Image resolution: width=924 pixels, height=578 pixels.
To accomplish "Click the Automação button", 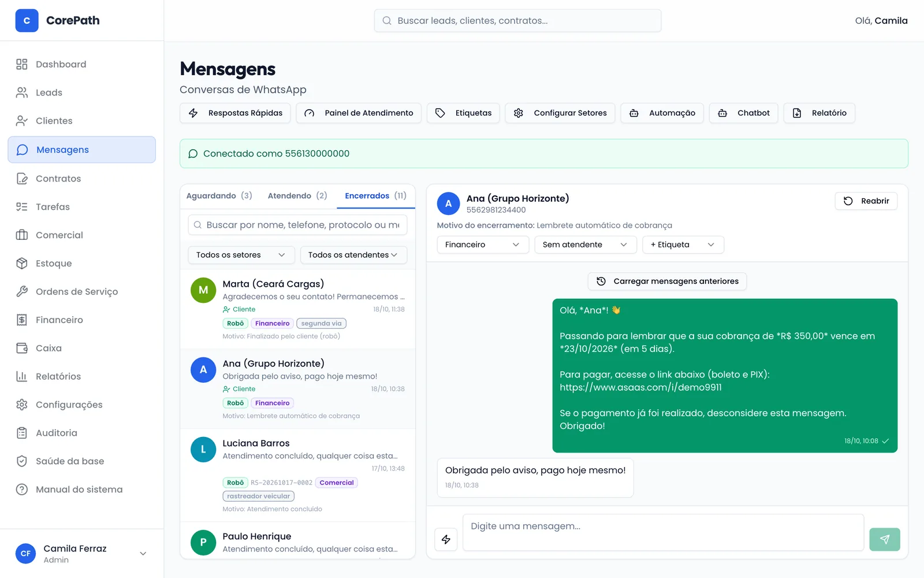I will point(662,113).
